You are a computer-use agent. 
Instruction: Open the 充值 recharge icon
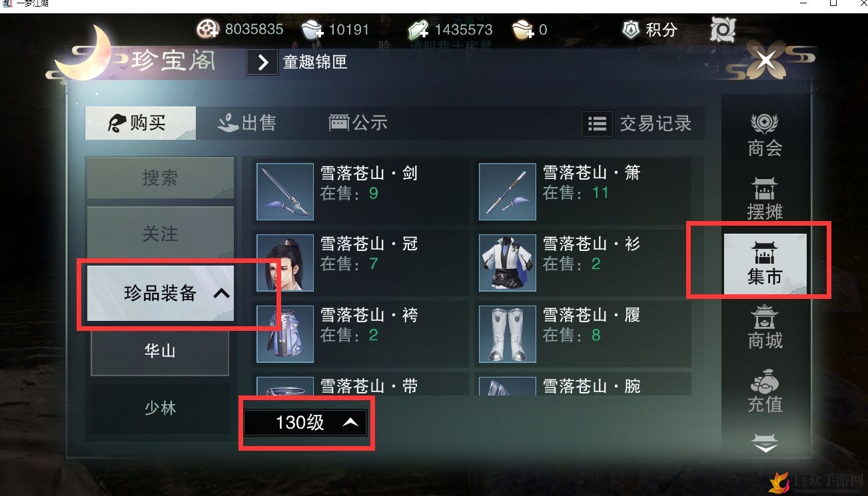pos(765,393)
